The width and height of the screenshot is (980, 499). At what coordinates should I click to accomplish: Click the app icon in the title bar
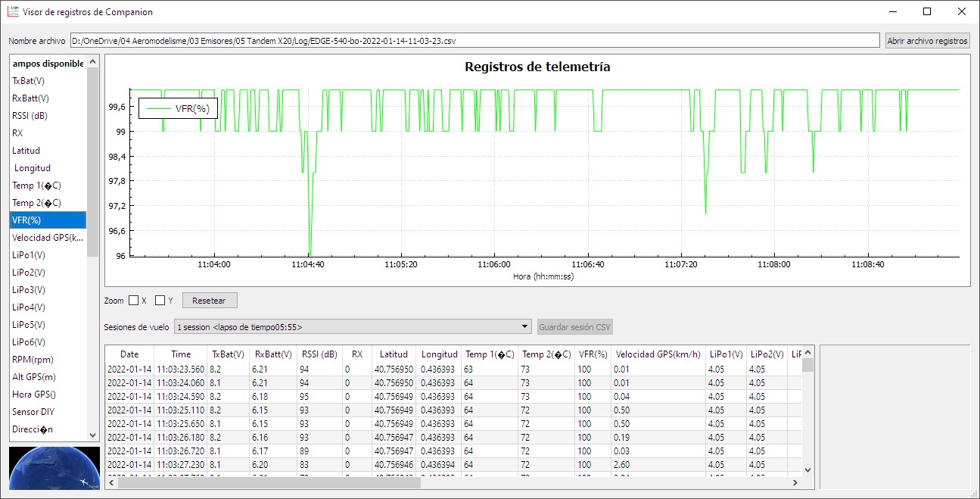(13, 12)
